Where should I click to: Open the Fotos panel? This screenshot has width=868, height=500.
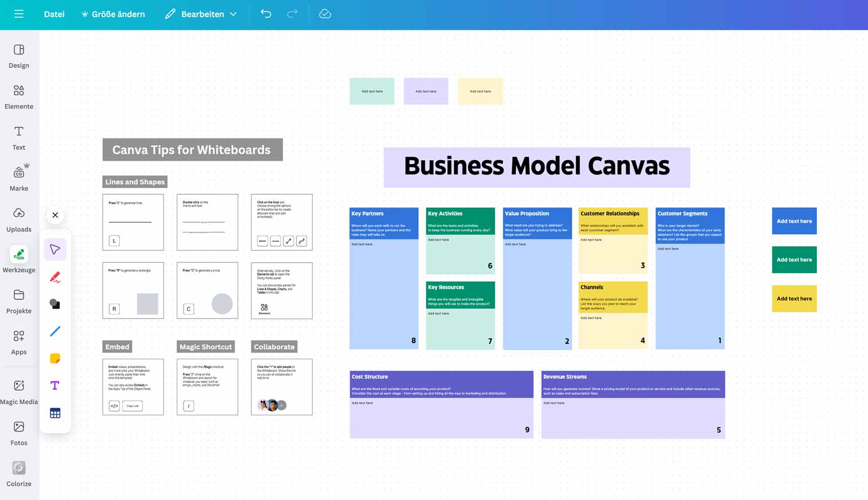tap(19, 433)
